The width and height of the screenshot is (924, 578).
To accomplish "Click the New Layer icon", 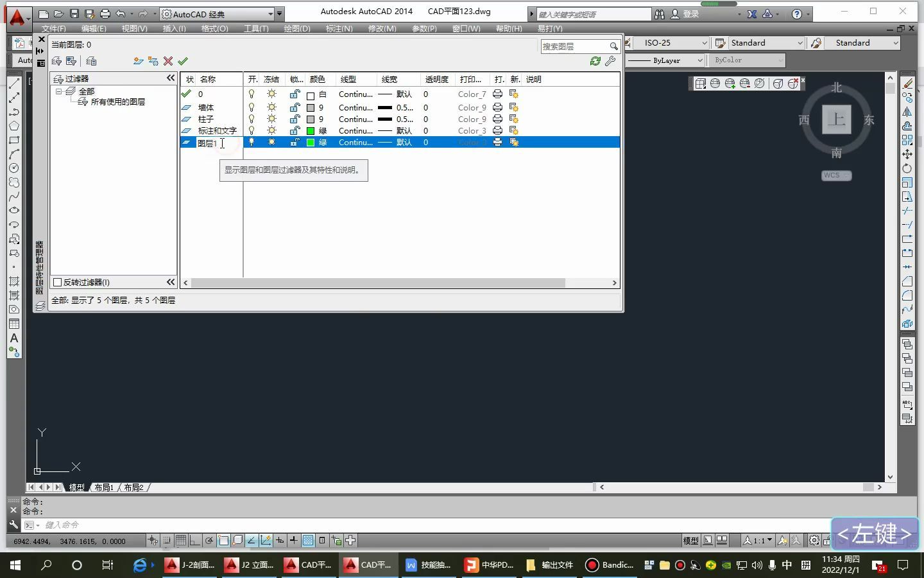I will [x=138, y=61].
